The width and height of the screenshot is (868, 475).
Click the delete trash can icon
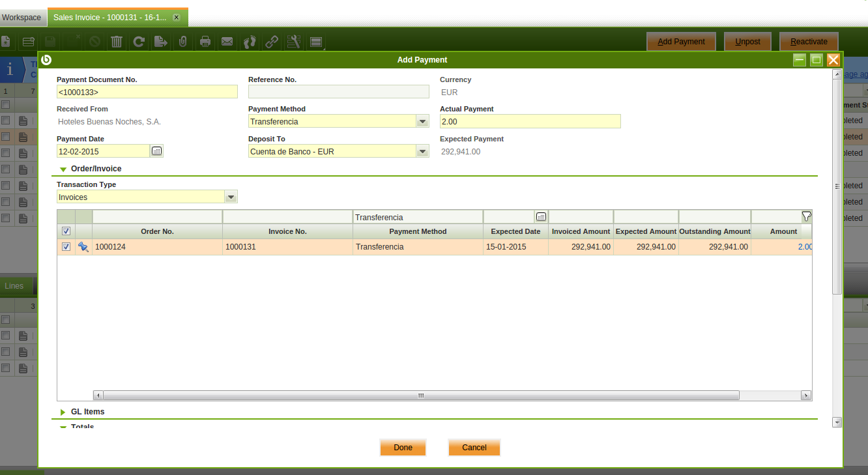coord(117,42)
